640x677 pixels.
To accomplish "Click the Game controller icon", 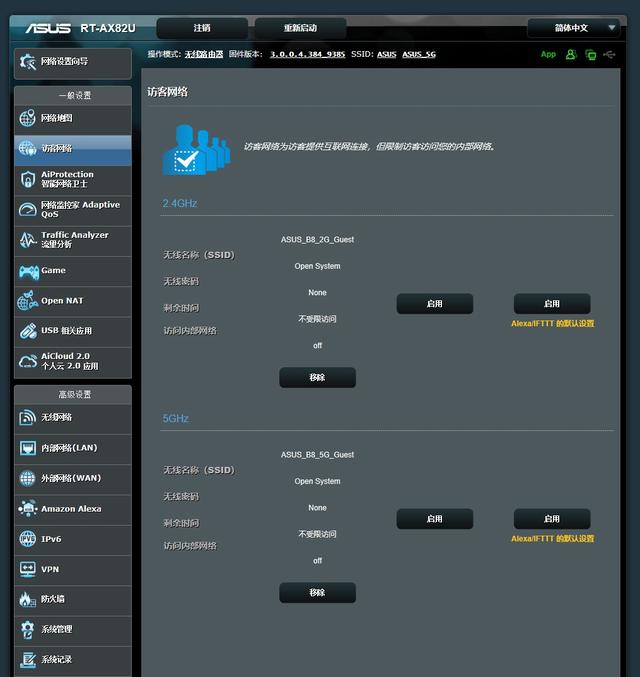I will pyautogui.click(x=29, y=272).
